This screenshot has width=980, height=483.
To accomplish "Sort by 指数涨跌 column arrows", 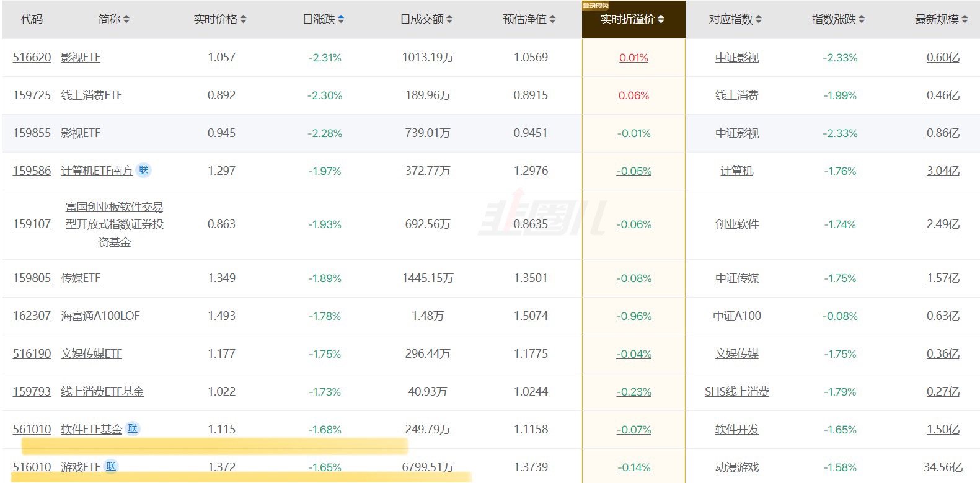I will pyautogui.click(x=862, y=19).
